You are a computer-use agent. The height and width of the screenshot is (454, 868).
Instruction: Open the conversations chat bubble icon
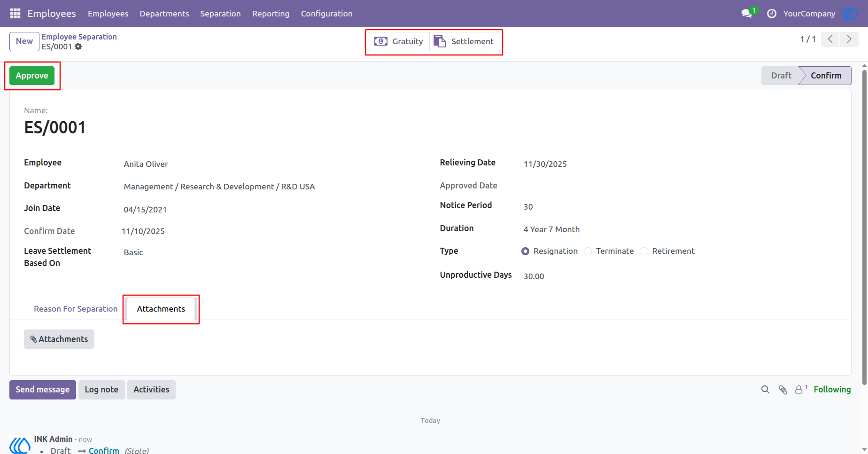point(747,14)
